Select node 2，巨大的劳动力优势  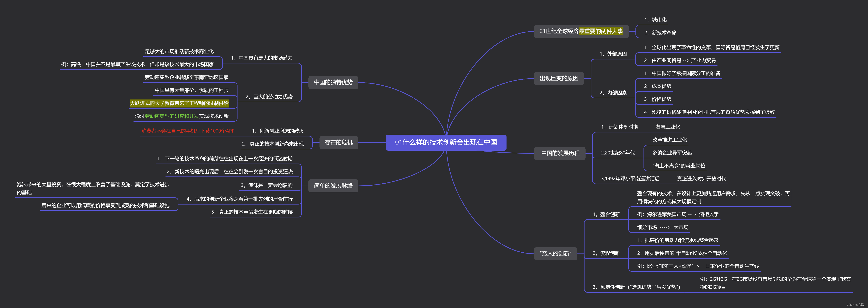point(269,97)
